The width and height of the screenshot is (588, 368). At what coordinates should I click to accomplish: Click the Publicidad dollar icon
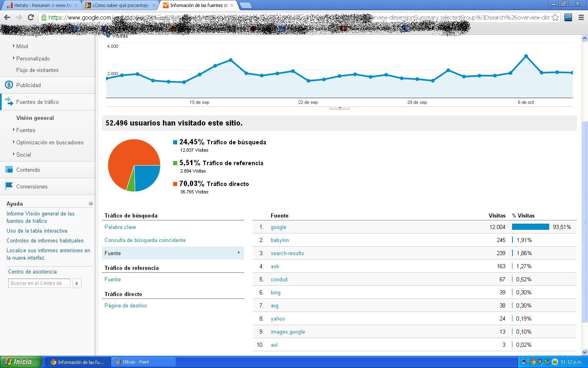click(9, 85)
